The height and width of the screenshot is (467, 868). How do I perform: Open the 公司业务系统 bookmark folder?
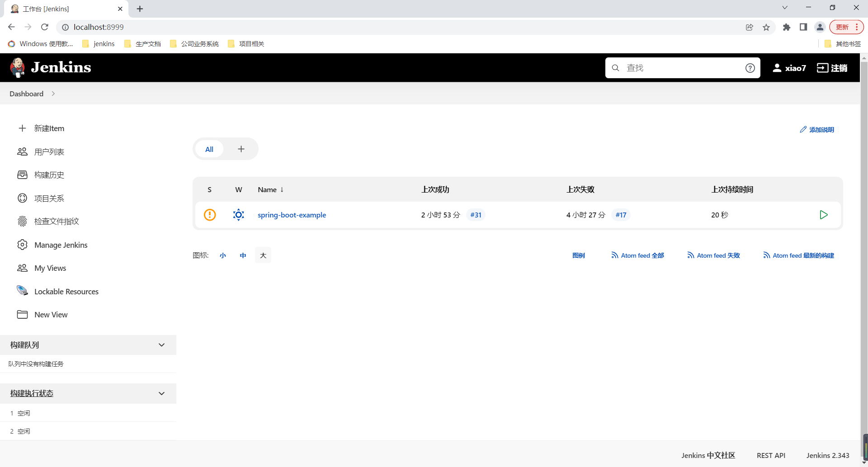[x=194, y=44]
